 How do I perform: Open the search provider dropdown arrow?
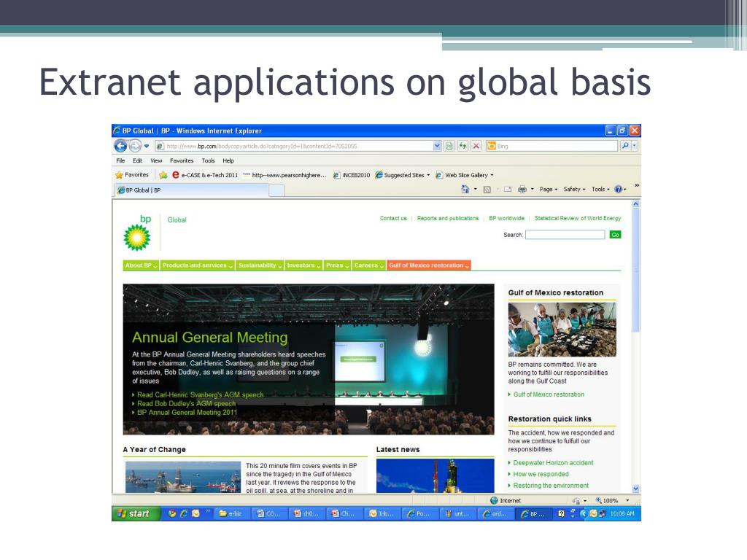[x=635, y=146]
